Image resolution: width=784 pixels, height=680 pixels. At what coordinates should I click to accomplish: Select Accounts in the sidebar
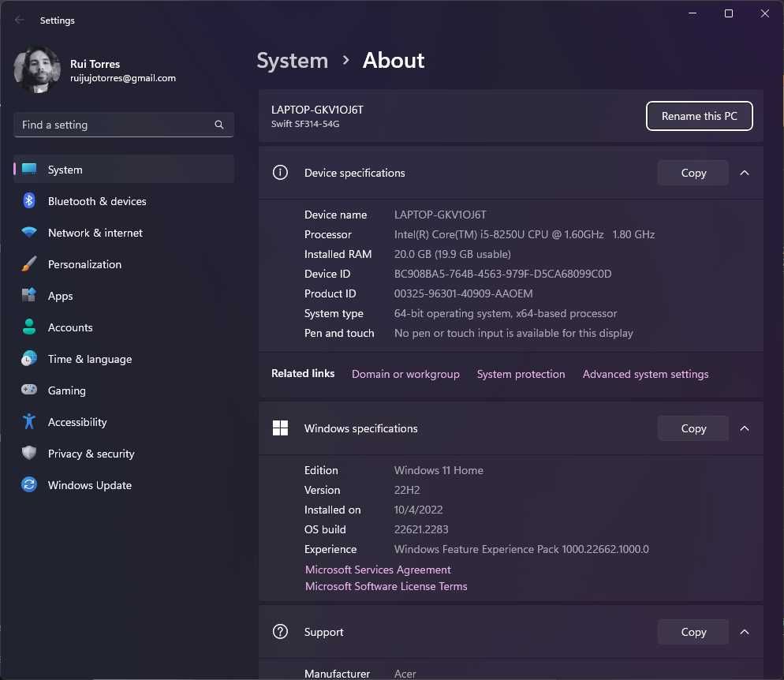tap(124, 327)
